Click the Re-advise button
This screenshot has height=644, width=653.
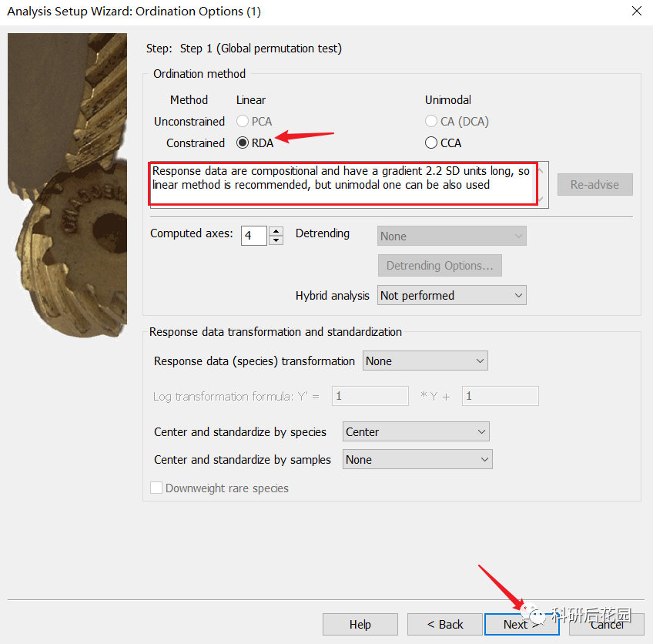click(x=595, y=185)
